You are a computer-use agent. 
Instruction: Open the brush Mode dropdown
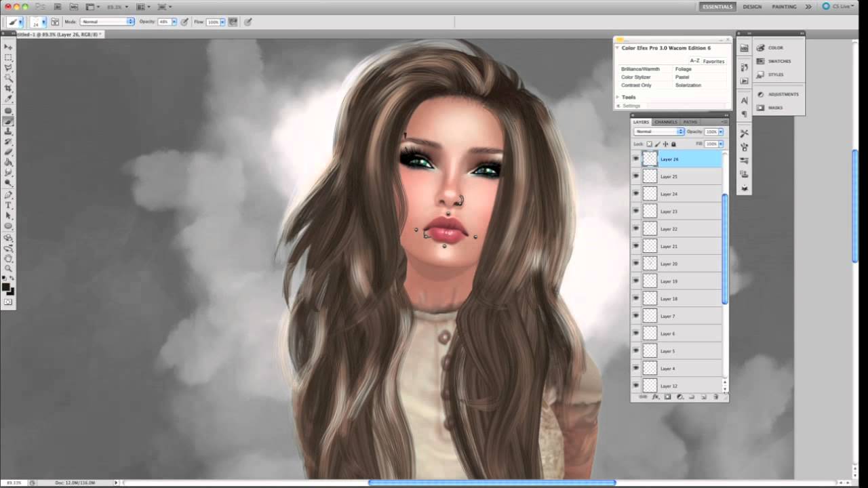107,22
